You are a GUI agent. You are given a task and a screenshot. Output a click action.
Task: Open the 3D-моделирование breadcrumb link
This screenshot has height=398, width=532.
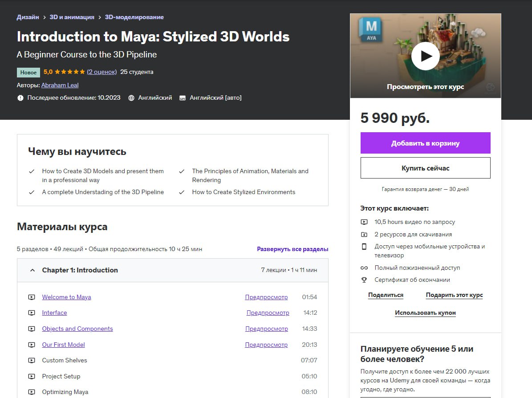134,17
